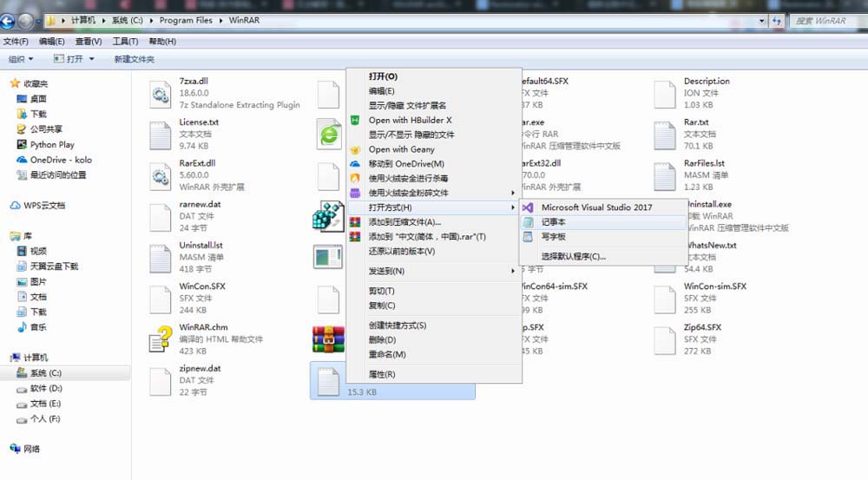Click the RarExt.dll gear icon

(x=161, y=176)
